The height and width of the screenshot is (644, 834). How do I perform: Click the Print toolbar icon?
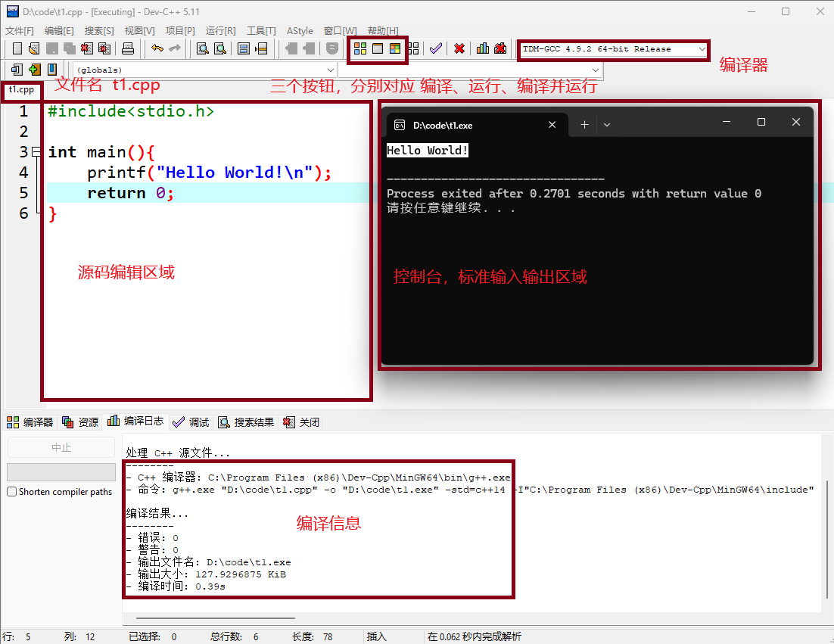coord(128,49)
